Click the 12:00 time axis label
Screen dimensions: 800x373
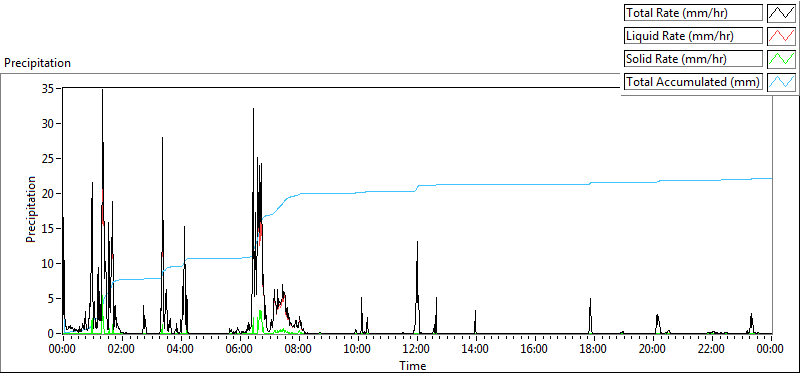tap(417, 349)
